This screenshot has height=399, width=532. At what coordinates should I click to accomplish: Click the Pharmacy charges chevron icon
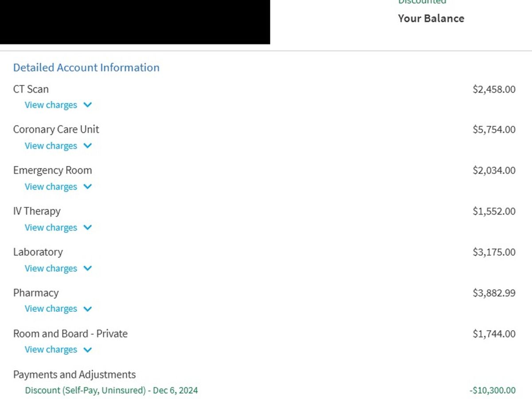pos(87,309)
